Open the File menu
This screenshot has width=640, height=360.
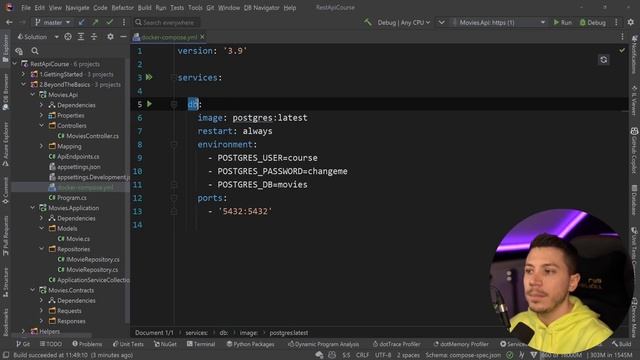[x=26, y=8]
